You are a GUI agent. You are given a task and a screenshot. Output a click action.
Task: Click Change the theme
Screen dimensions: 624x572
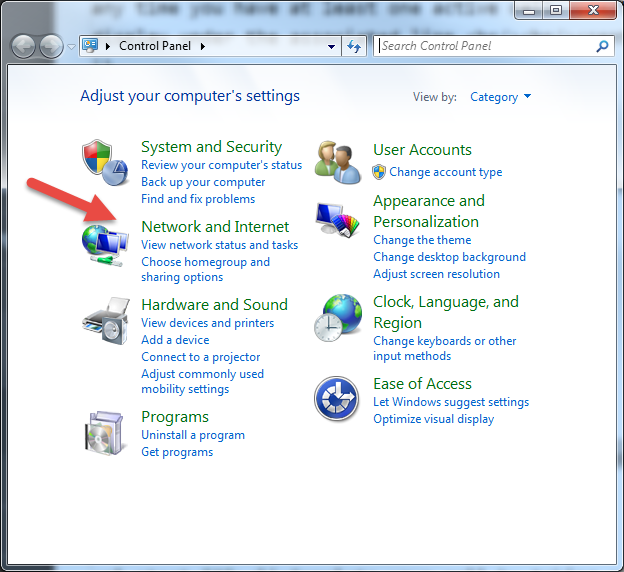tap(422, 240)
